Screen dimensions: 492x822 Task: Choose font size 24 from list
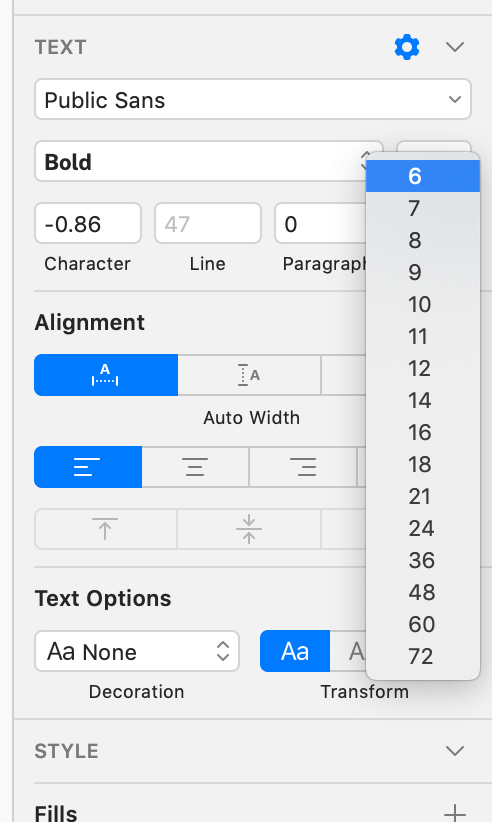click(423, 528)
